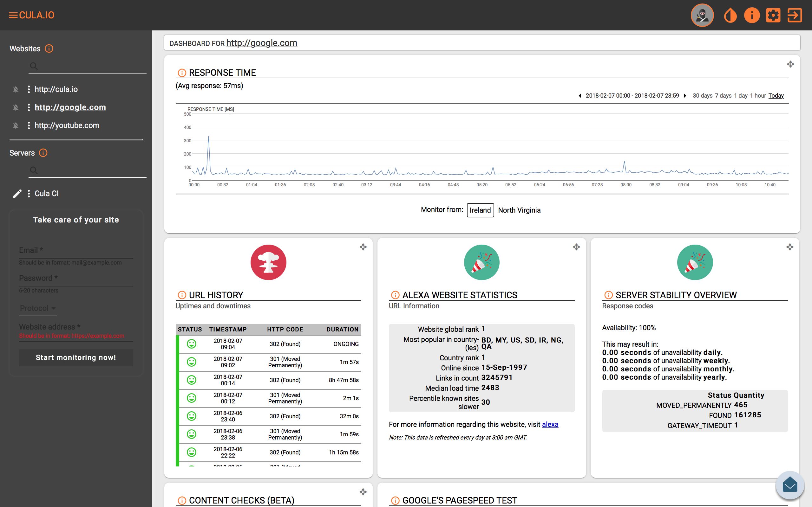This screenshot has width=812, height=507.
Task: Click the logout exit icon
Action: point(795,15)
